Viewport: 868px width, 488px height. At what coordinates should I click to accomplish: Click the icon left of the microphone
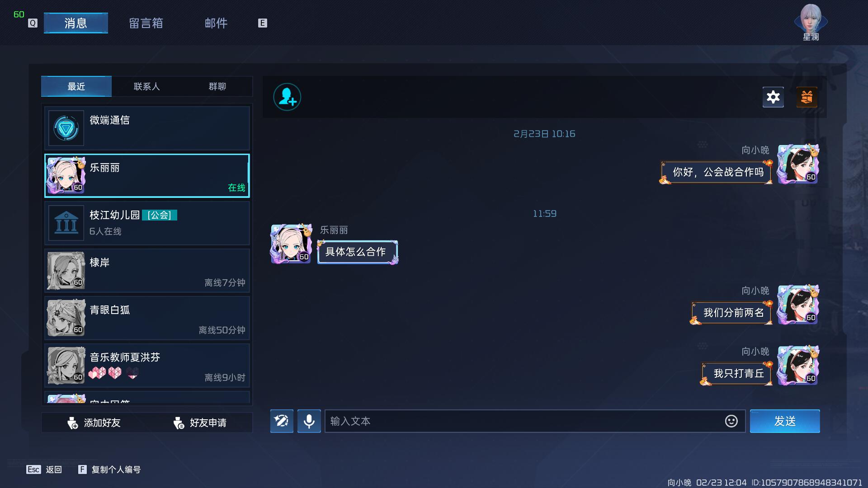pyautogui.click(x=282, y=421)
